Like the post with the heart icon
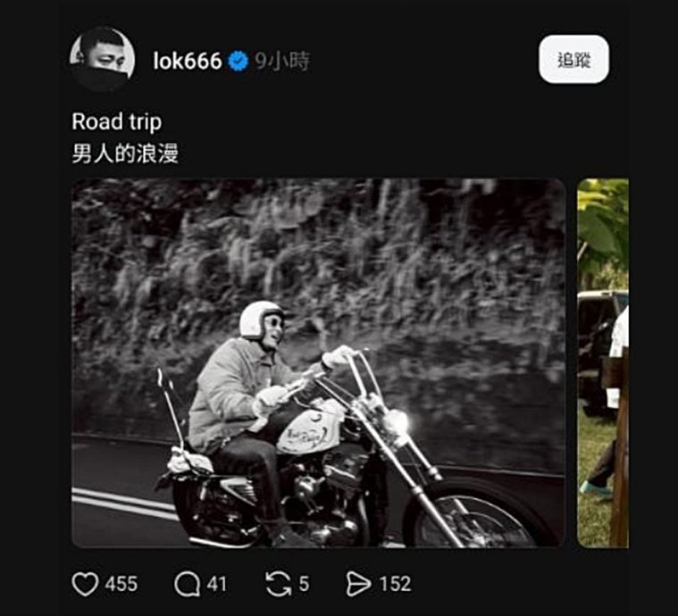This screenshot has height=616, width=678. tap(85, 584)
